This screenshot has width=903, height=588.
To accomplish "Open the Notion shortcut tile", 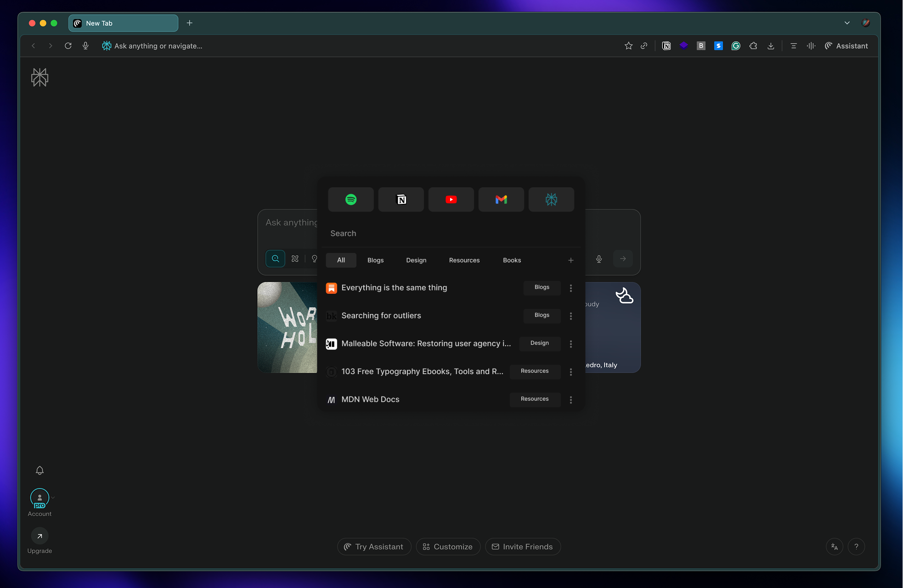I will 401,199.
